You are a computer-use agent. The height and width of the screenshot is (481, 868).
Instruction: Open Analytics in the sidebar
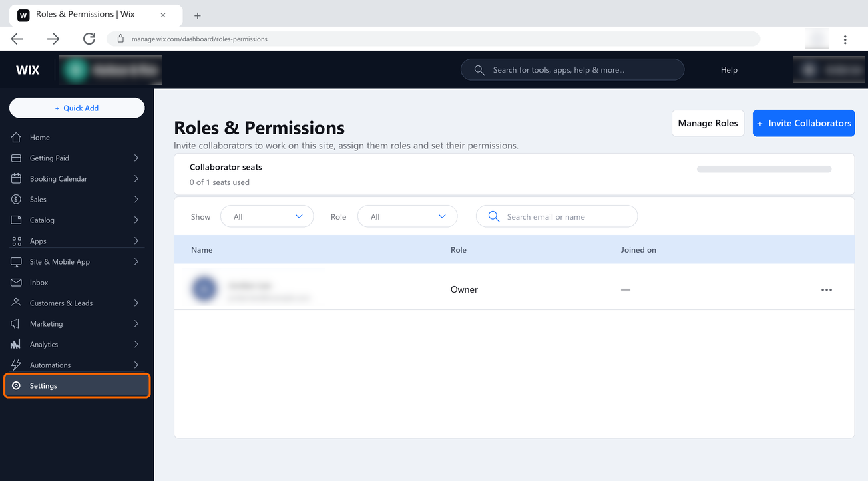click(77, 345)
